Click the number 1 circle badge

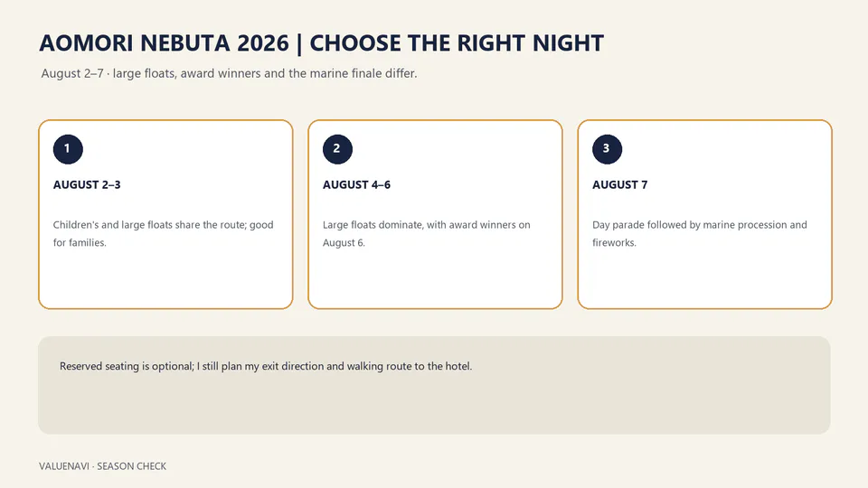pos(68,149)
